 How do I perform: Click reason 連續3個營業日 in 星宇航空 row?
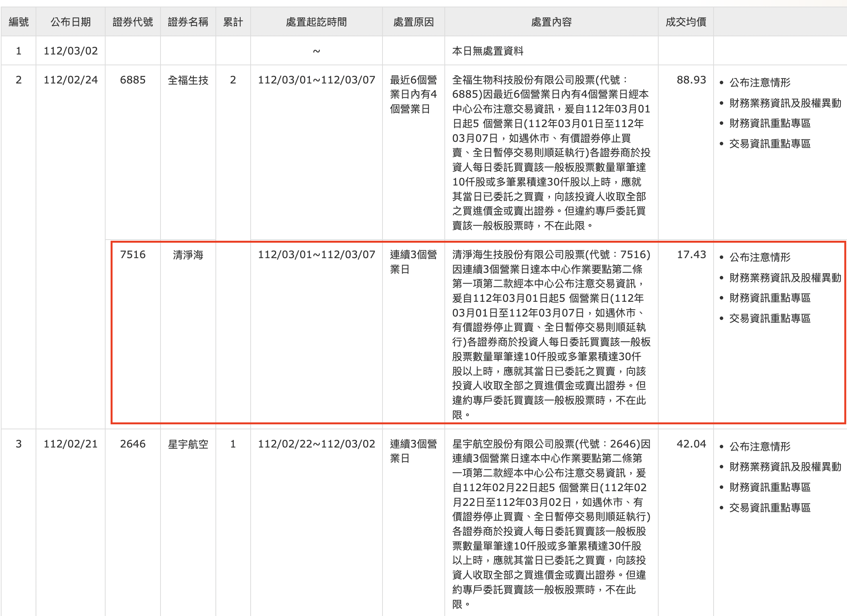(x=413, y=451)
